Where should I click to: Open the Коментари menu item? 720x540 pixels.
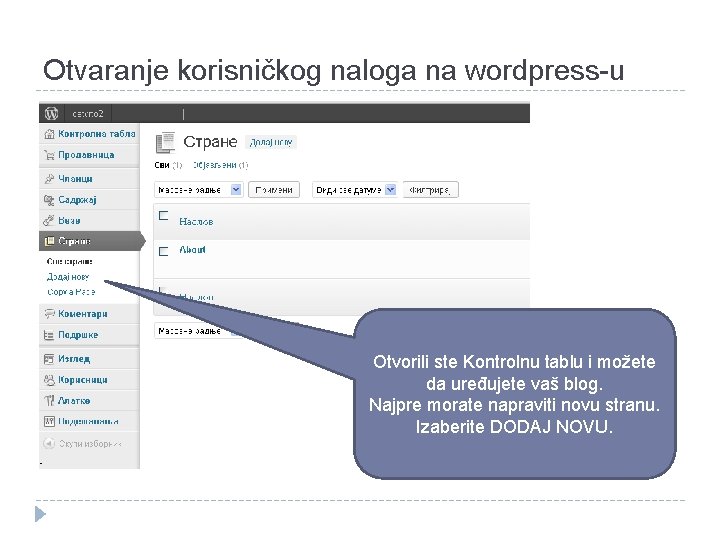(x=90, y=314)
